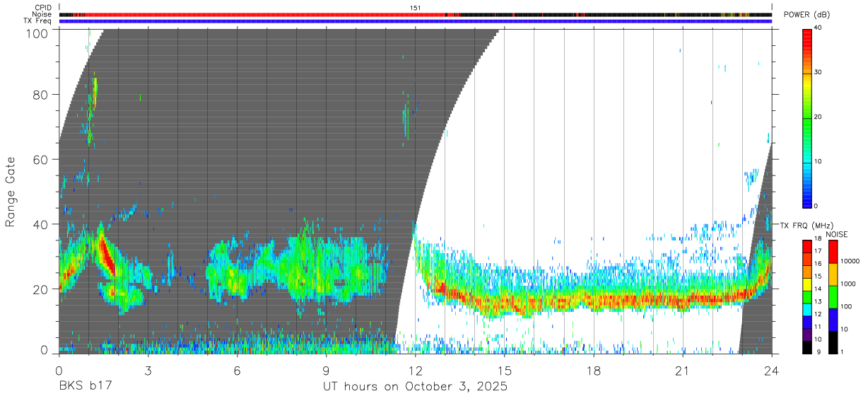Click CPID value 151
The image size is (868, 401).
pyautogui.click(x=415, y=8)
